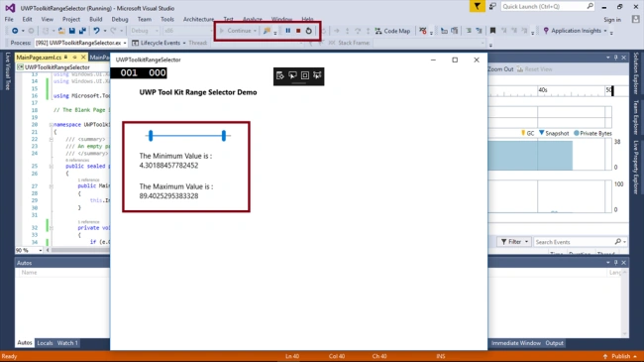
Task: Click the Navigate Backward arrow icon
Action: (15, 31)
